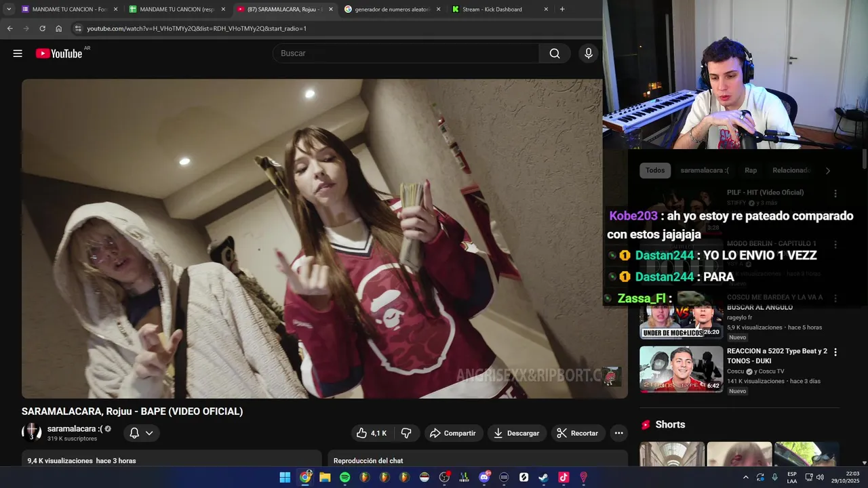Close the Kick Dashboard tab
The height and width of the screenshot is (488, 868).
point(546,9)
